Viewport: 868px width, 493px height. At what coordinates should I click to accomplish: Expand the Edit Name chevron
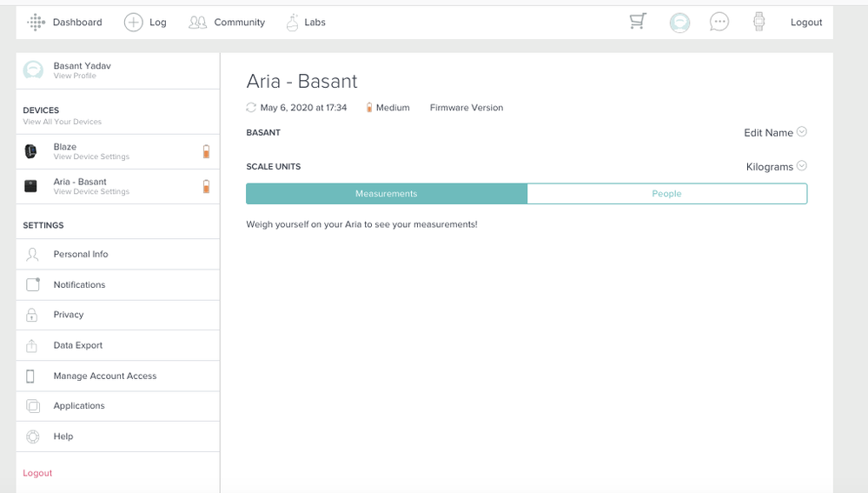pos(802,132)
